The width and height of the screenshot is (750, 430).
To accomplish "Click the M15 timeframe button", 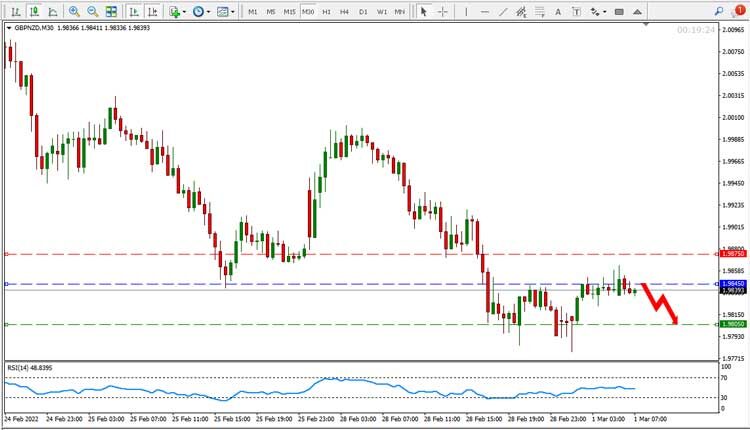I will tap(289, 12).
